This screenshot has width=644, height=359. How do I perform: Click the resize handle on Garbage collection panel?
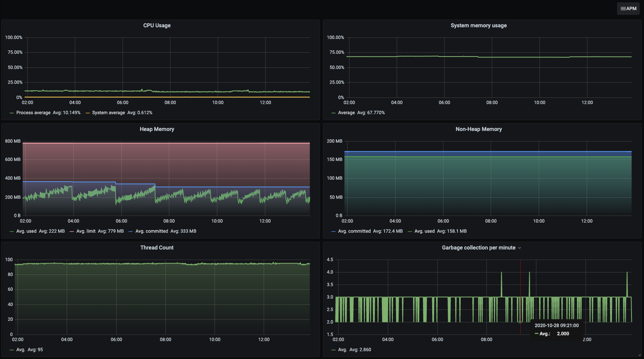[x=639, y=355]
